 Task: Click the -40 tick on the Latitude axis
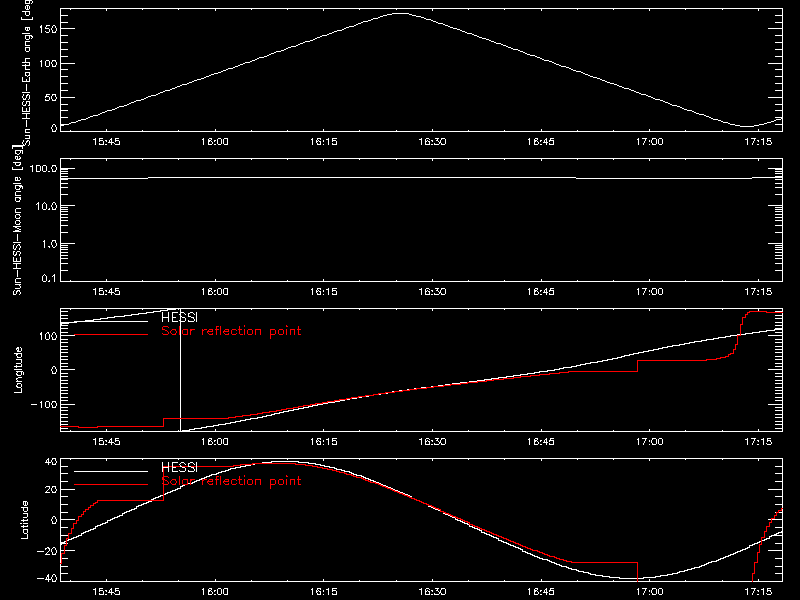[47, 579]
